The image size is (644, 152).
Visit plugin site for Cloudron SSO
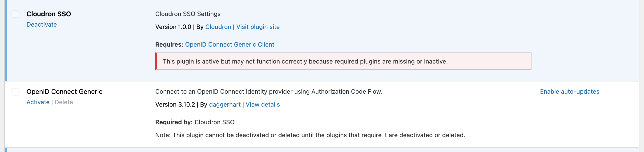pyautogui.click(x=258, y=27)
